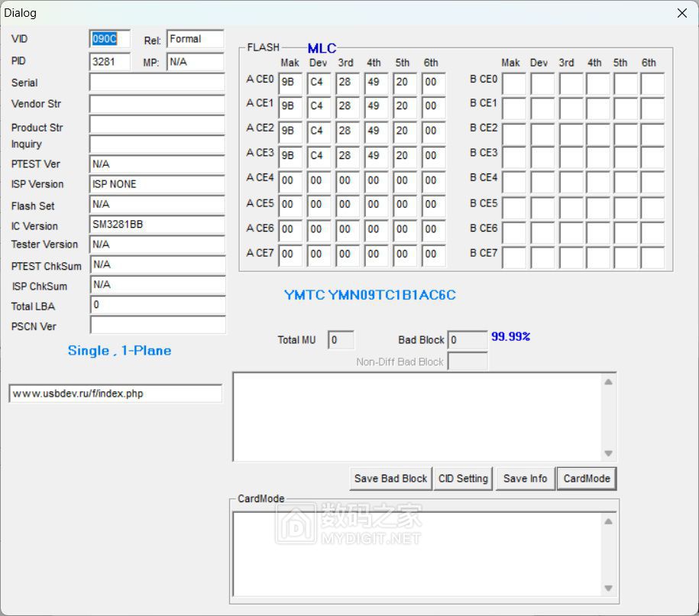
Task: Click the Vendor Str input box
Action: pos(157,104)
